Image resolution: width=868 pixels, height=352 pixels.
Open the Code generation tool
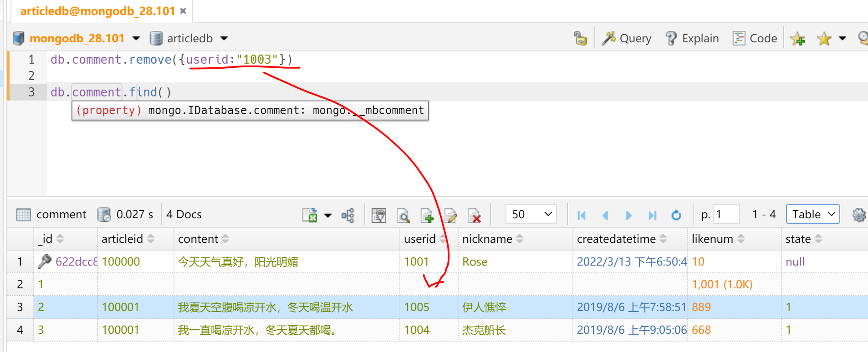[755, 39]
